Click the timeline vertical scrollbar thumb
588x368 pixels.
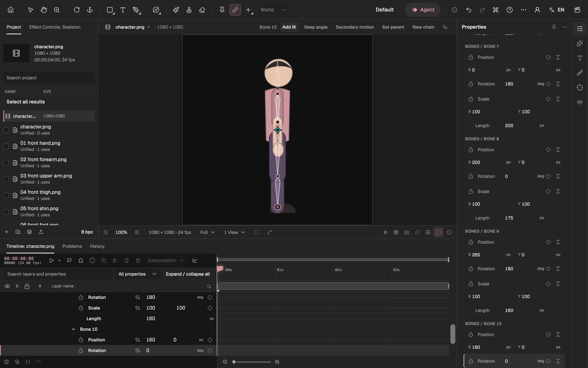coord(453,334)
